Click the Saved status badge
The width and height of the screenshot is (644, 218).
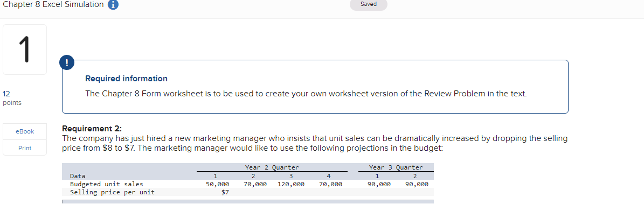pyautogui.click(x=368, y=4)
